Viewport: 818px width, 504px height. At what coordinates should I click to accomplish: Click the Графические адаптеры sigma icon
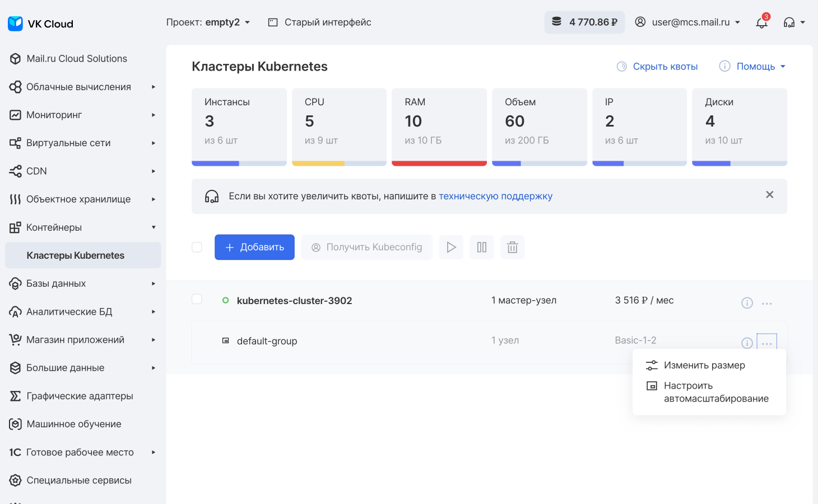click(16, 396)
